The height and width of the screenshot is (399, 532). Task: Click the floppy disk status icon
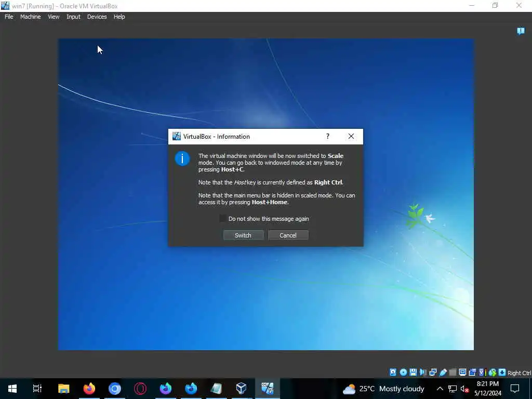413,372
